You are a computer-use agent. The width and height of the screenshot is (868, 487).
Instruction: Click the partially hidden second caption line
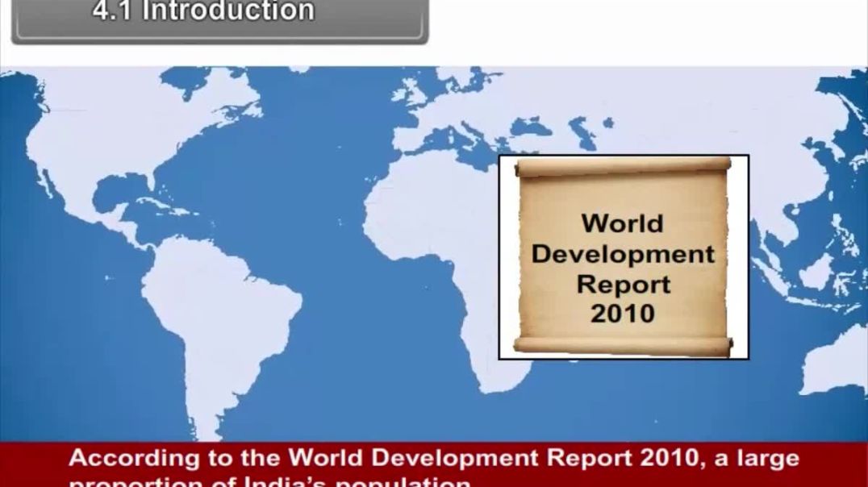pos(270,481)
